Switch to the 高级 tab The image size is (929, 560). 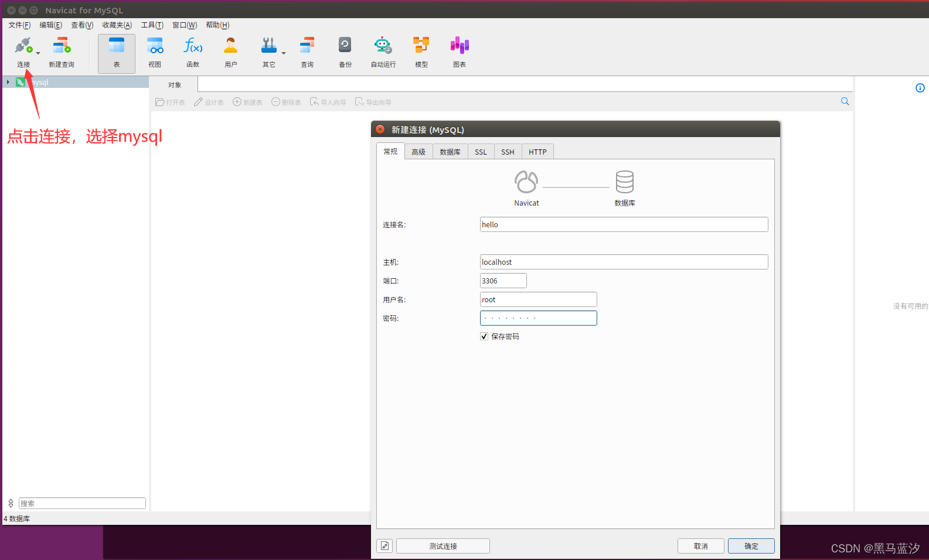[418, 152]
